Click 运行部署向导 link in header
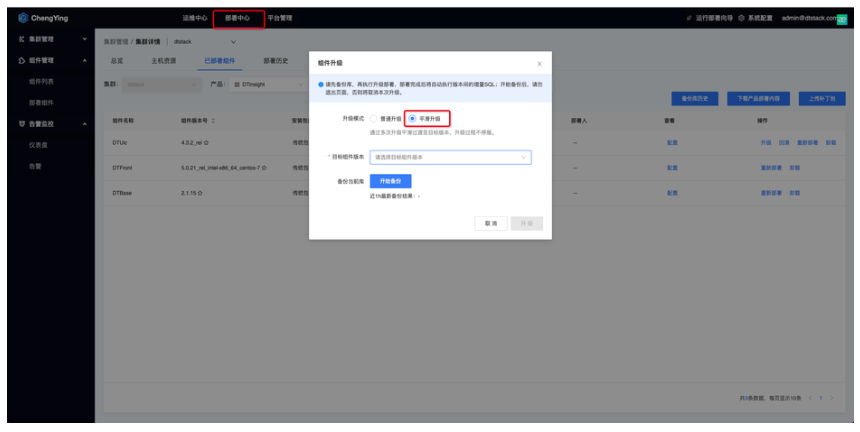The height and width of the screenshot is (432, 860). point(714,18)
